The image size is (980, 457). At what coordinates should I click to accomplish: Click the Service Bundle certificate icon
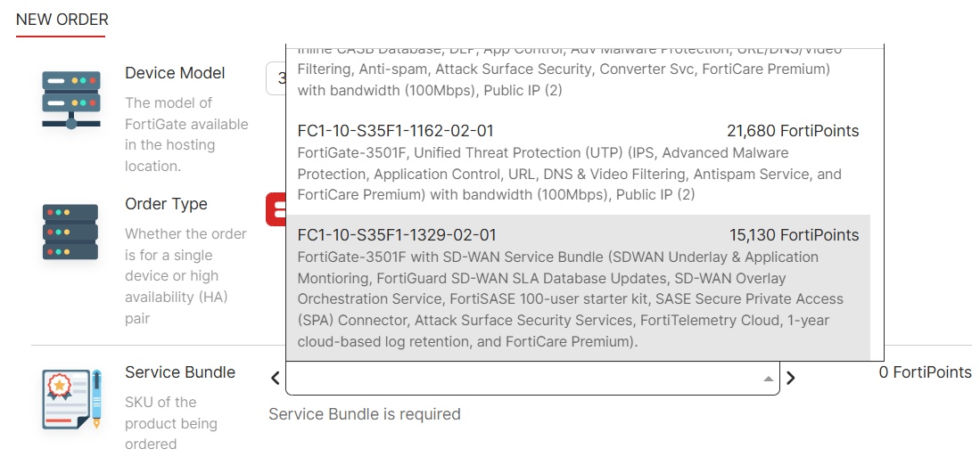click(x=72, y=399)
